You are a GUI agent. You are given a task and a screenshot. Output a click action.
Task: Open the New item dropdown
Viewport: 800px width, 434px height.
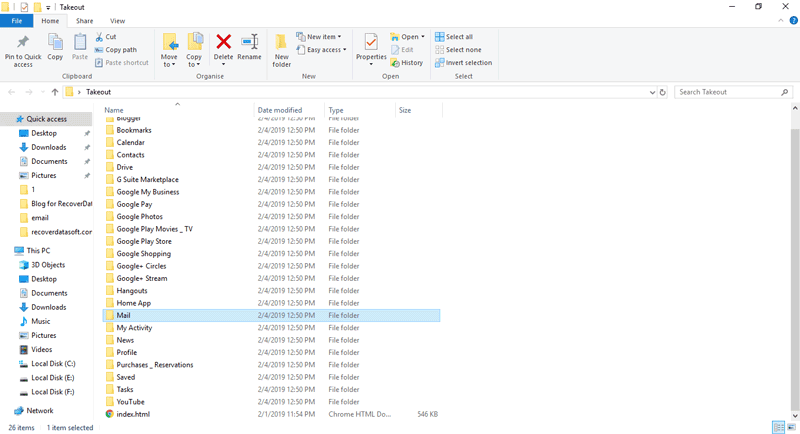pos(319,37)
